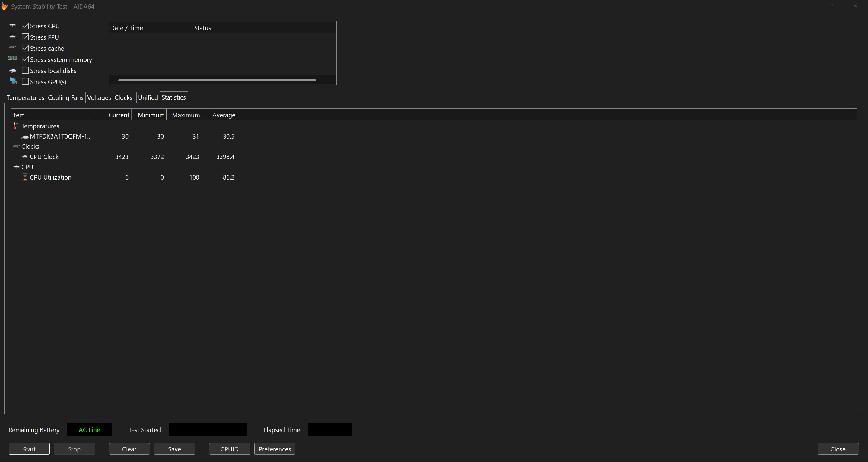Click the AIDA64 flame icon in title bar
Viewport: 868px width, 462px height.
[x=5, y=6]
